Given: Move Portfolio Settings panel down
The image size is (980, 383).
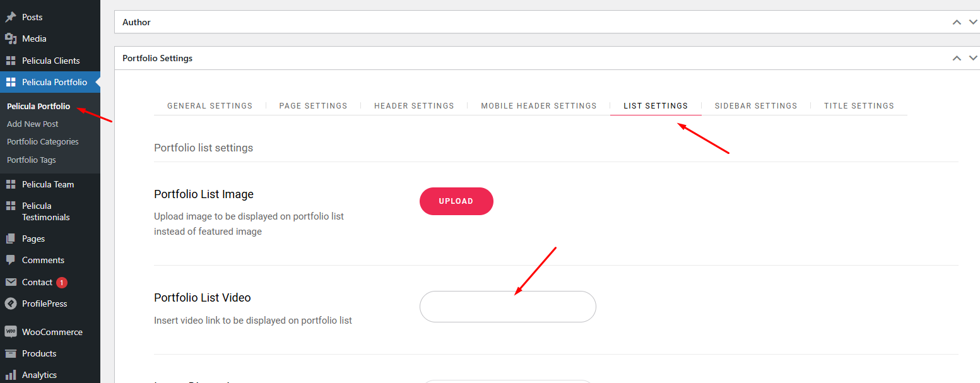Looking at the screenshot, I should [973, 58].
